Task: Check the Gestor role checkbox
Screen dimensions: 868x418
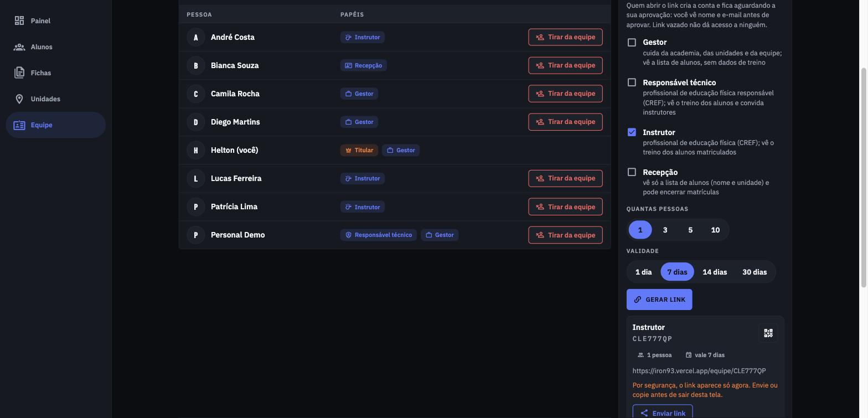Action: click(632, 43)
